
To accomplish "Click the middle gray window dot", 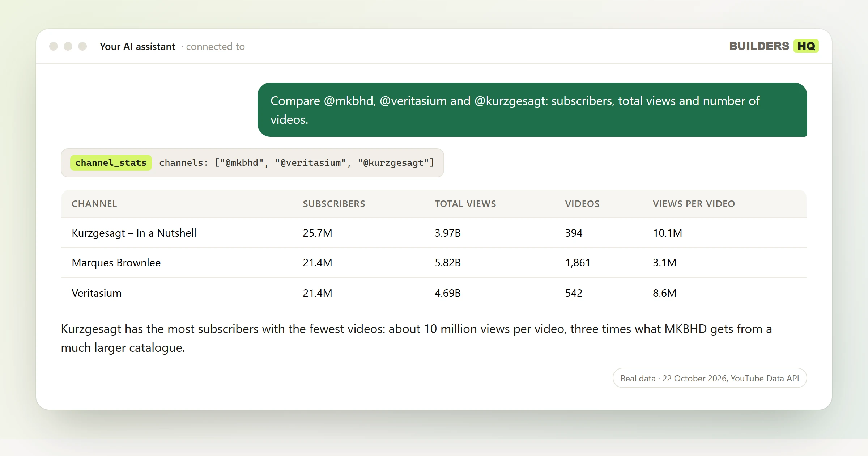I will point(68,46).
